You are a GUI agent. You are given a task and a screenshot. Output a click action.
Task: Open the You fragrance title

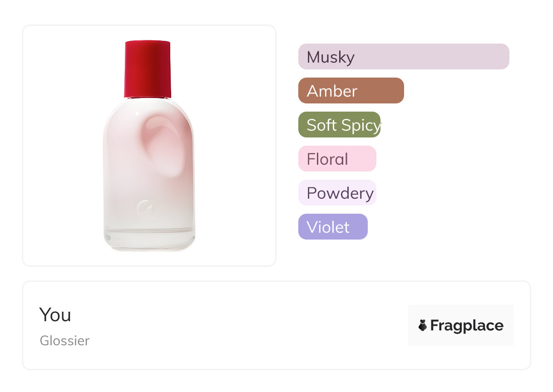55,314
